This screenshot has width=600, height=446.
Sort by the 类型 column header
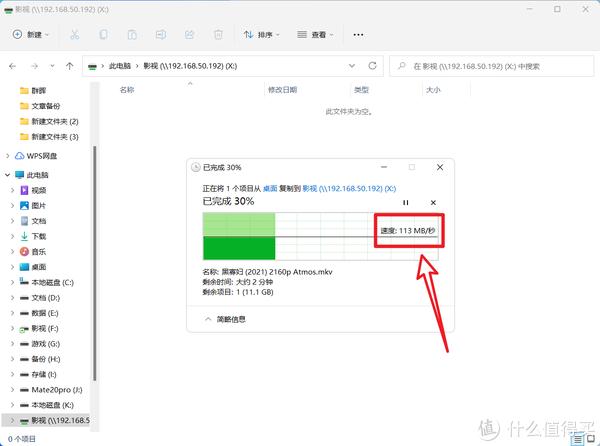click(361, 90)
